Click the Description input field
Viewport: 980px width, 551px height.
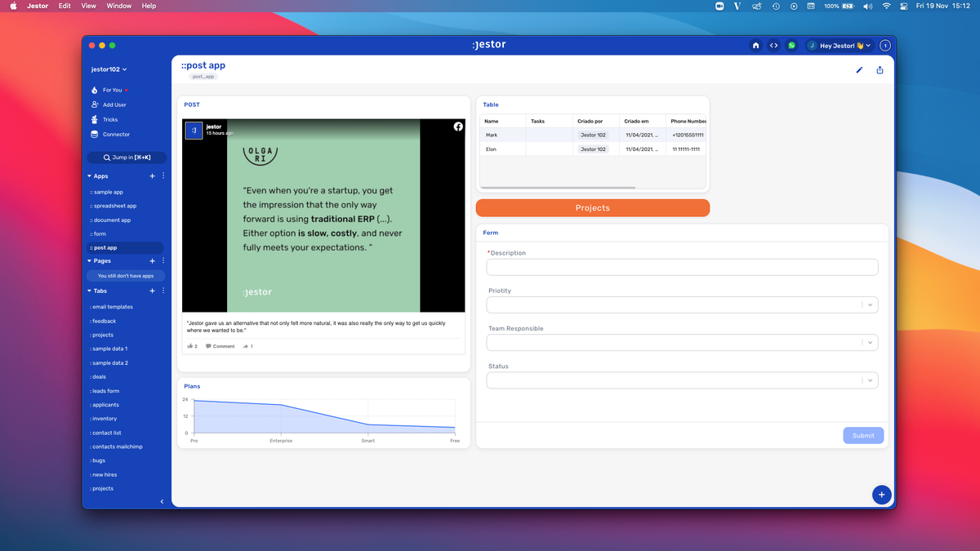coord(682,267)
